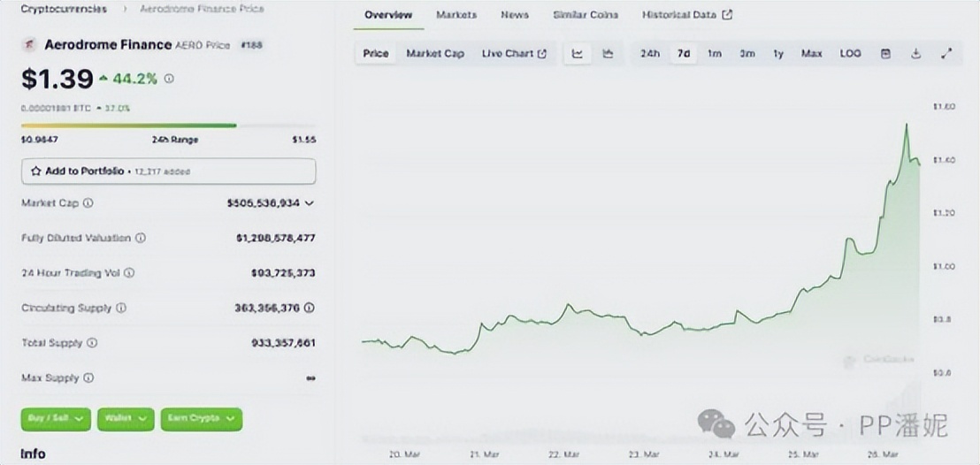Switch chart to Market Cap view
This screenshot has height=465, width=980.
434,54
